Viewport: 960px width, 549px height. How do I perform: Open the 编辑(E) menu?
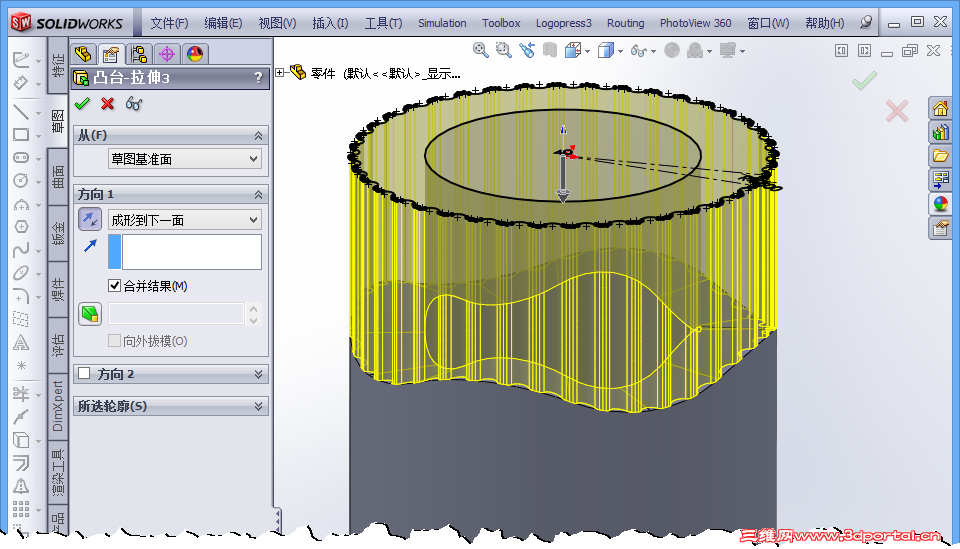[223, 23]
